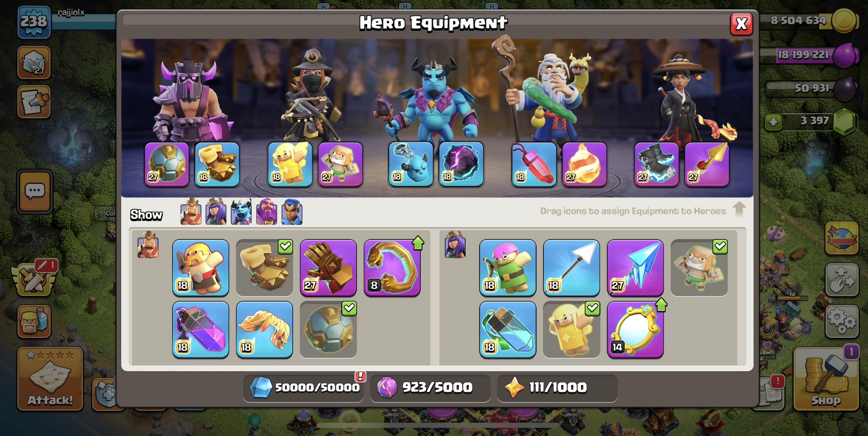Choose the Action Figure level 14 mirror equipment

point(635,330)
